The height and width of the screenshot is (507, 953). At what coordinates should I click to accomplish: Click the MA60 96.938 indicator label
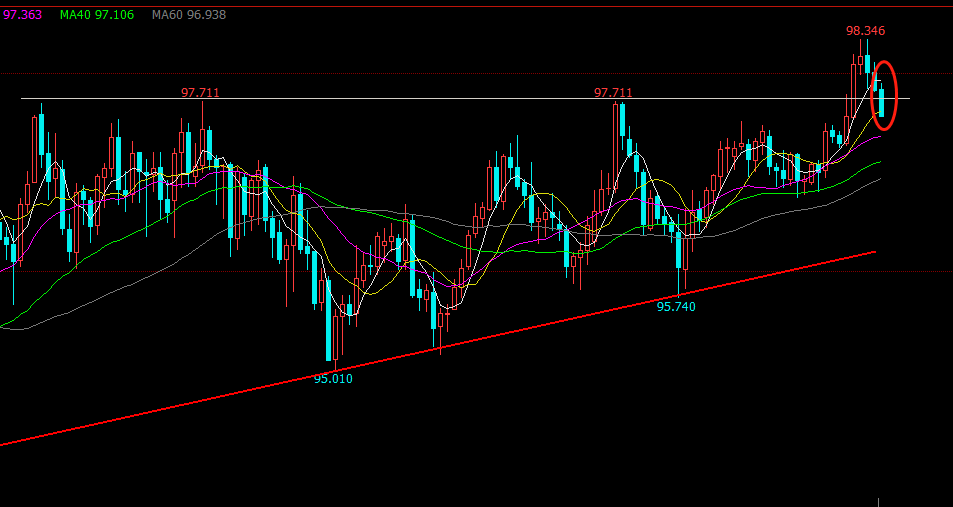[x=188, y=15]
